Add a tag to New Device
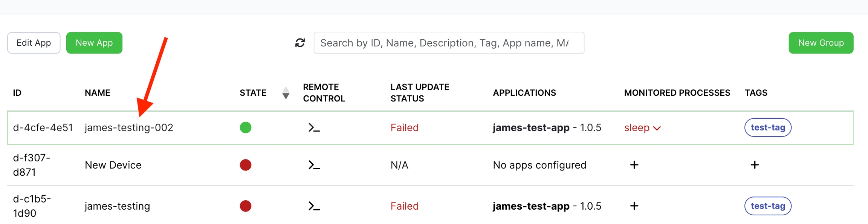The height and width of the screenshot is (224, 868). (755, 165)
